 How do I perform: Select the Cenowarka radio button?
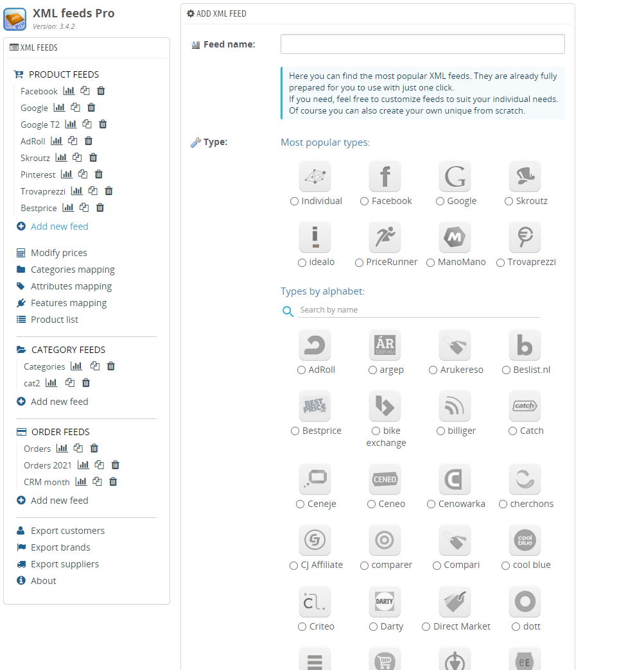431,504
